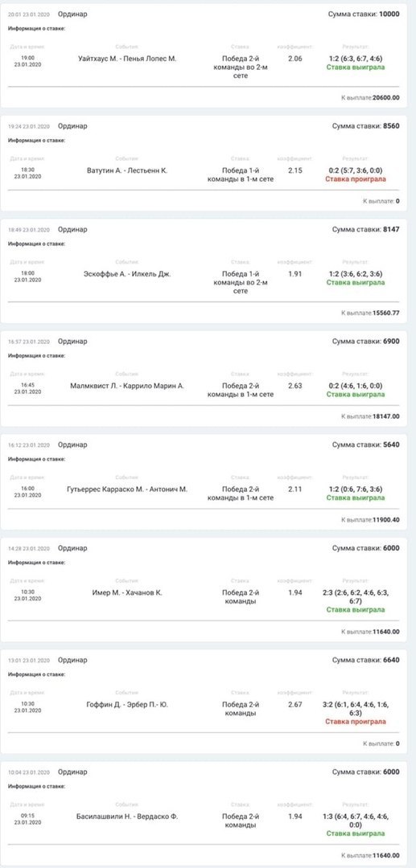Screen dimensions: 416x868
Task: Select Гутьеррес Карраско М. - Антонич М. match
Action: click(127, 489)
